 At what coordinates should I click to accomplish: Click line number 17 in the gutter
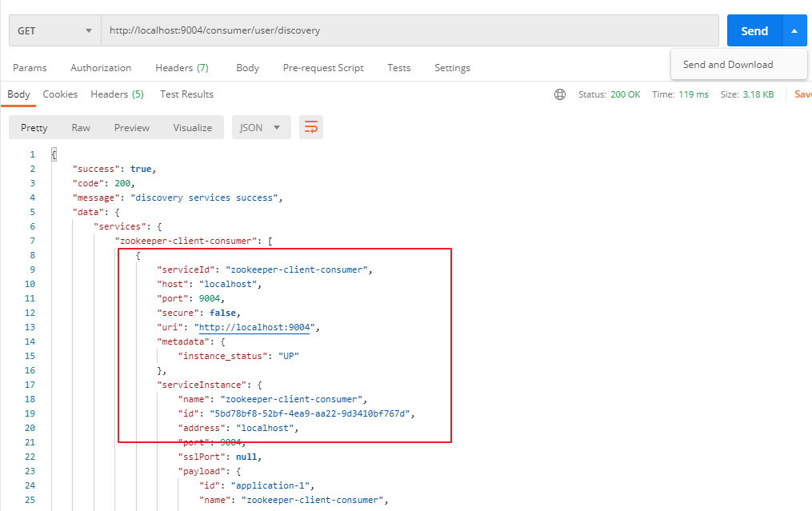click(30, 385)
